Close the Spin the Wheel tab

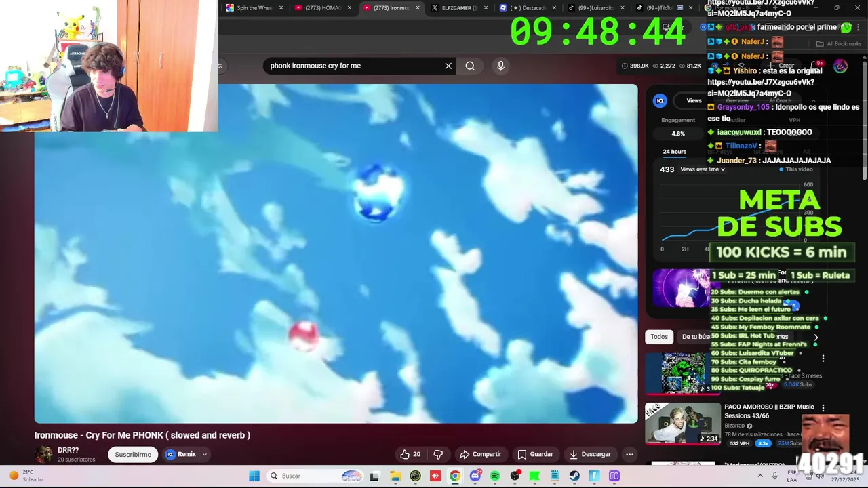281,8
